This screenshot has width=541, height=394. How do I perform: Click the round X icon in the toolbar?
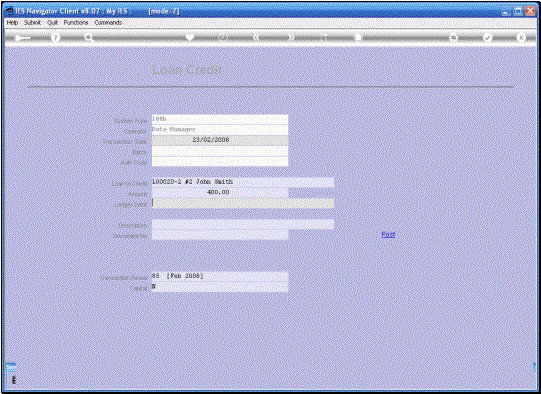tap(521, 37)
